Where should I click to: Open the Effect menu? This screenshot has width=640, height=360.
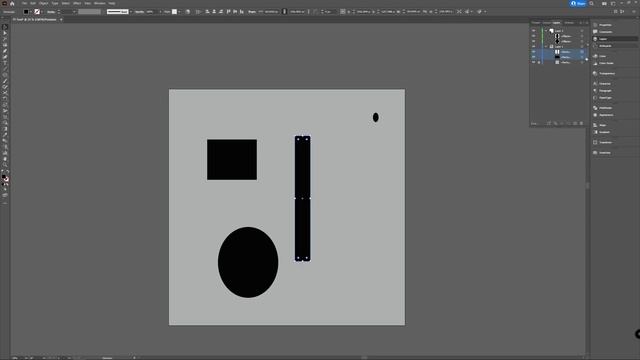point(77,3)
